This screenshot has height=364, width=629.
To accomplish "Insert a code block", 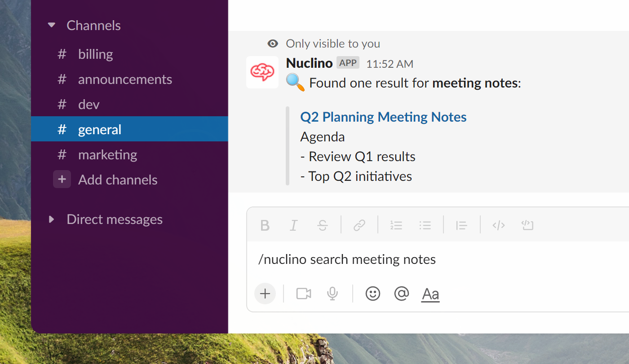I will pyautogui.click(x=527, y=225).
